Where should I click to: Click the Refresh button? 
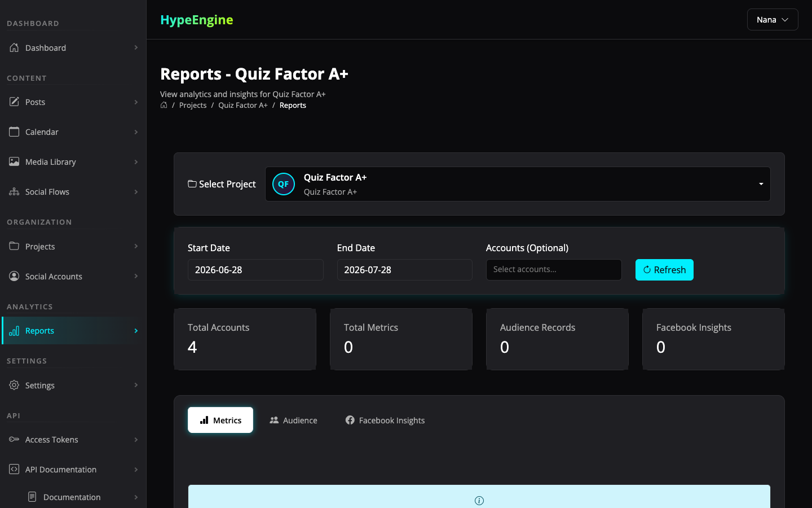tap(664, 270)
